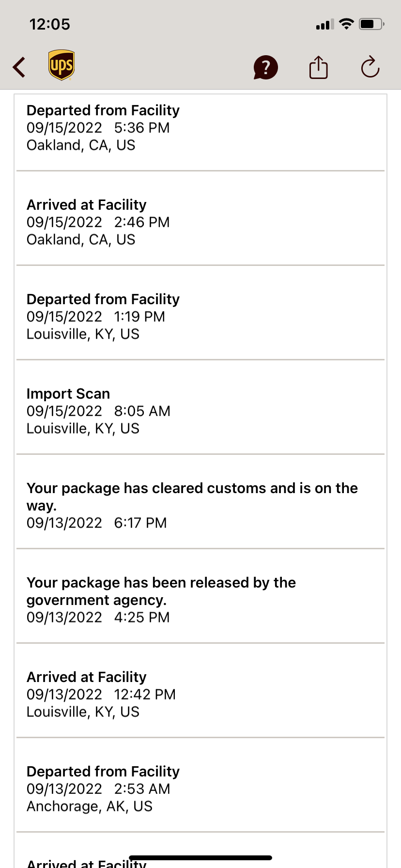The width and height of the screenshot is (401, 868).
Task: Tap the 09/15/2022 8:05 AM timestamp
Action: 98,411
